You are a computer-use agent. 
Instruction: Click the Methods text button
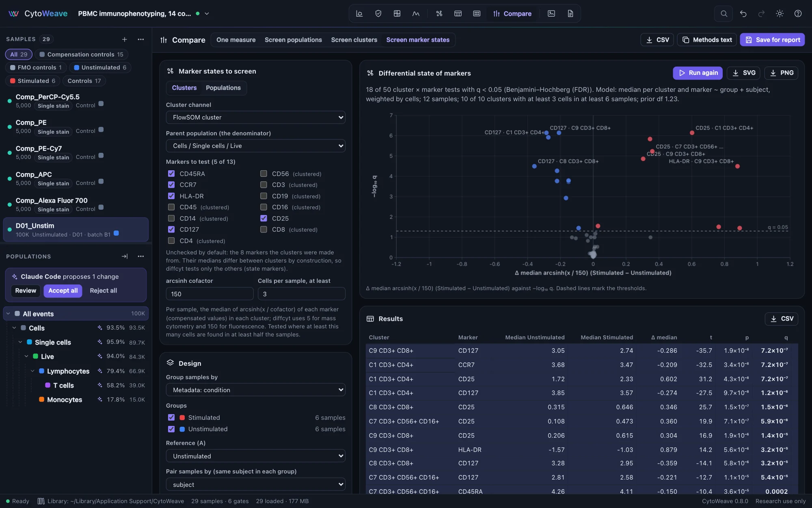(x=707, y=40)
